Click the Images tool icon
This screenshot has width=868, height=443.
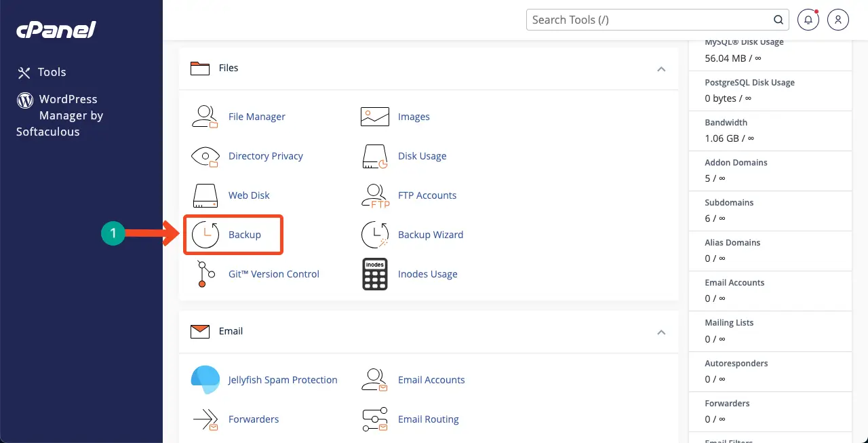(x=374, y=117)
